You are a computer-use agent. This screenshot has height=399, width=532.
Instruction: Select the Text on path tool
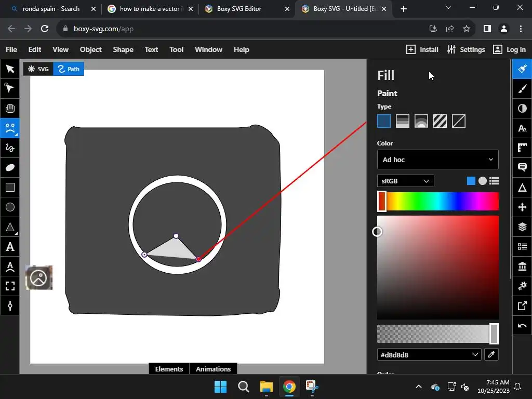click(x=10, y=267)
